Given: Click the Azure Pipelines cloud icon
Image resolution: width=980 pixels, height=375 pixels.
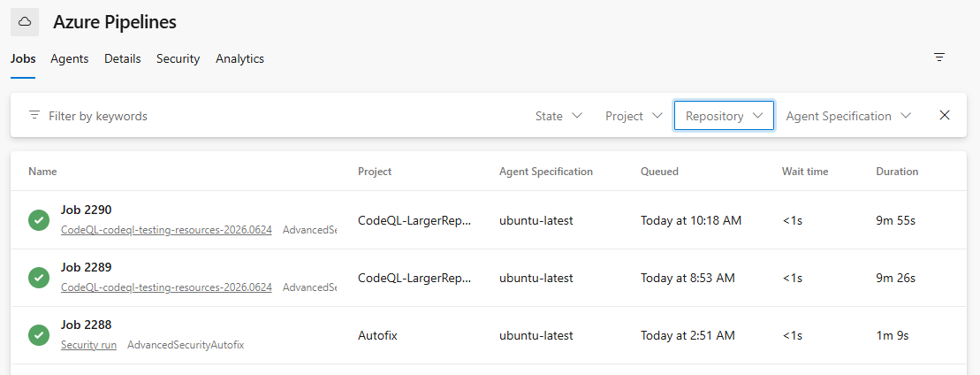Looking at the screenshot, I should point(25,22).
